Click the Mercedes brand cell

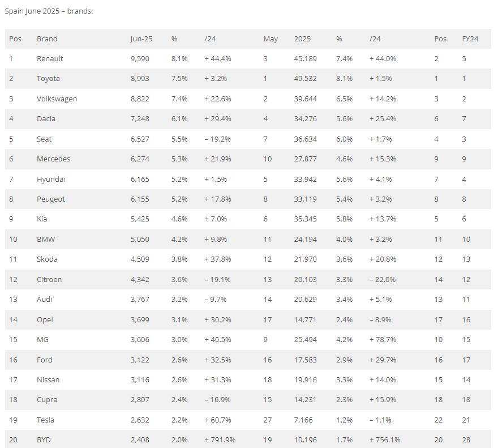pyautogui.click(x=53, y=159)
